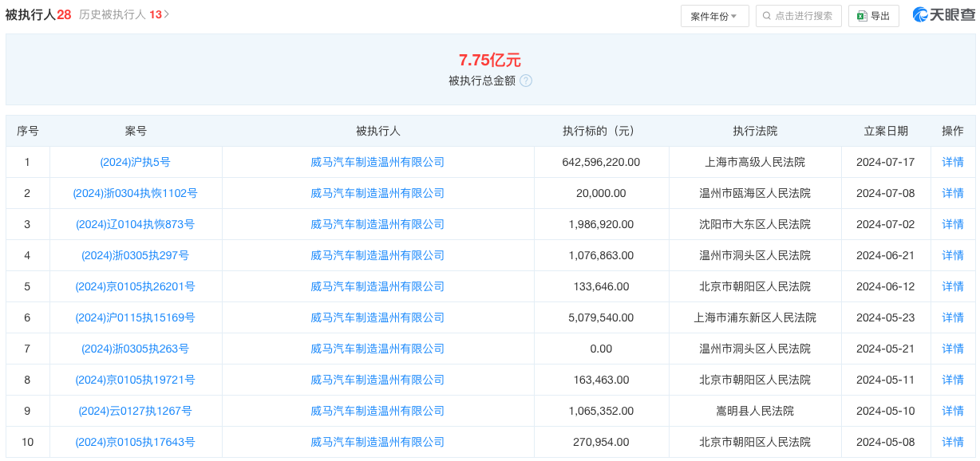Click the 执行法院 column header
The width and height of the screenshot is (980, 461).
(755, 131)
